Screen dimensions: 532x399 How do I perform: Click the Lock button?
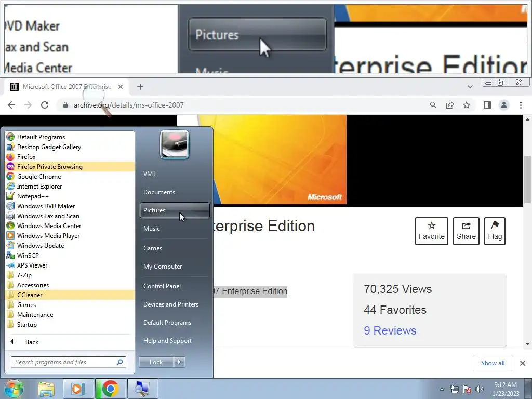click(156, 362)
